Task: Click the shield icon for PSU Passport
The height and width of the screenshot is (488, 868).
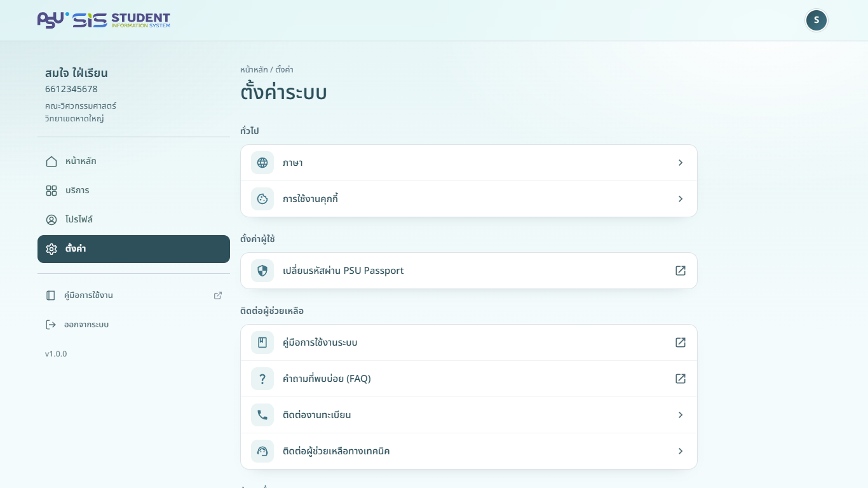Action: coord(262,271)
